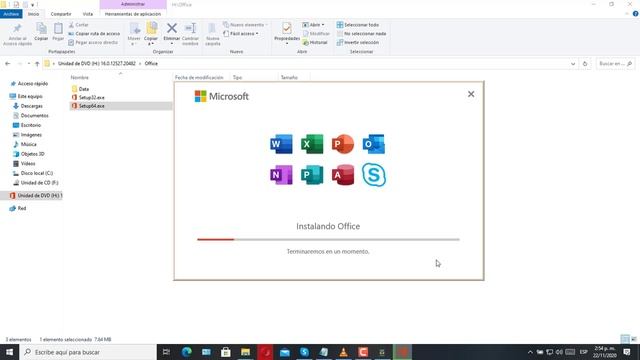Open recent locations dropdown beside forward arrow
The image size is (640, 360).
coord(29,64)
